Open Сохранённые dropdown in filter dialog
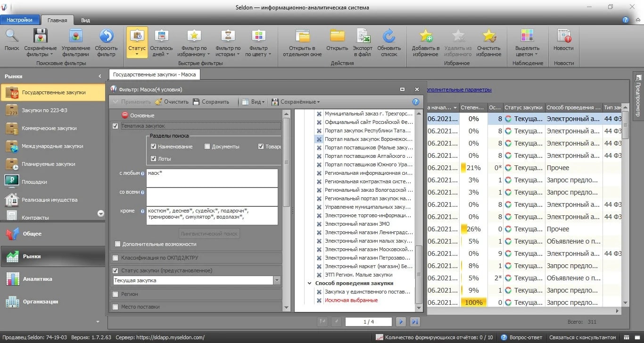This screenshot has width=644, height=343. (x=295, y=102)
